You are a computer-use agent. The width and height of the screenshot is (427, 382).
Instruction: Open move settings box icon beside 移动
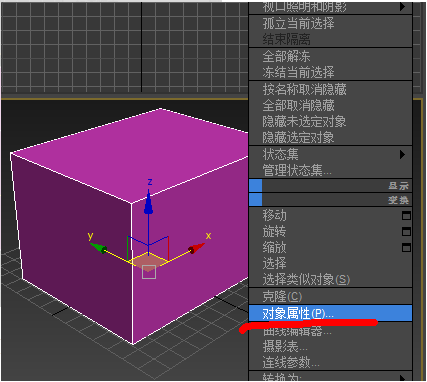(x=406, y=216)
